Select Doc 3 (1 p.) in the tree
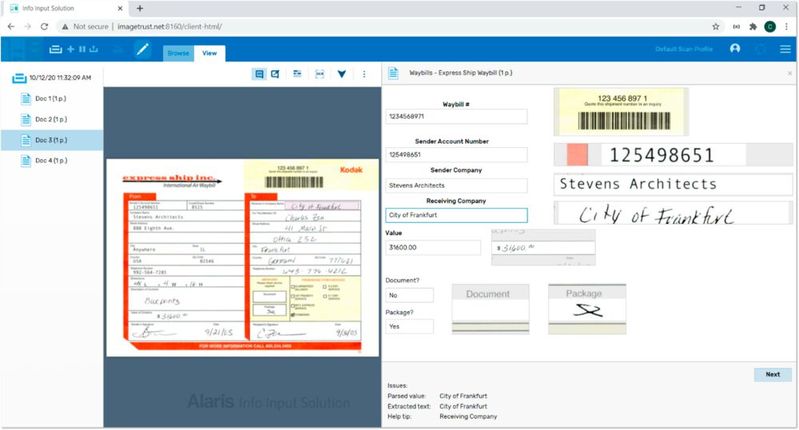The image size is (799, 430). (52, 140)
